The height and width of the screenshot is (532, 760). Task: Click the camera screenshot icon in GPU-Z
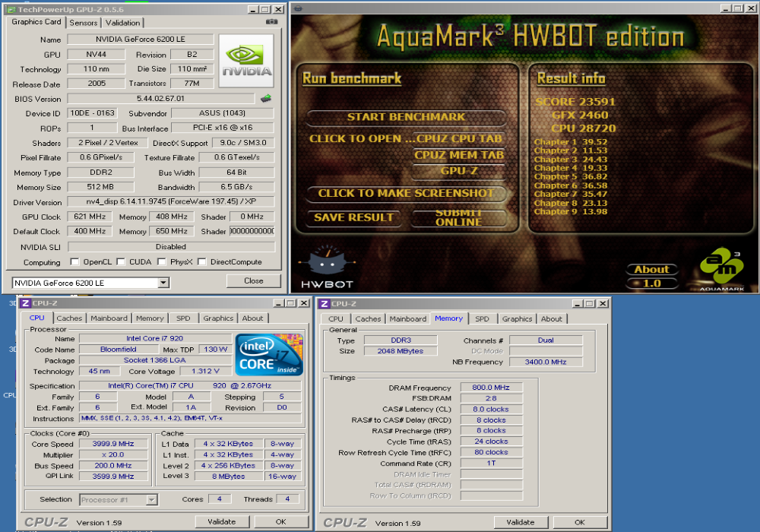tap(271, 22)
